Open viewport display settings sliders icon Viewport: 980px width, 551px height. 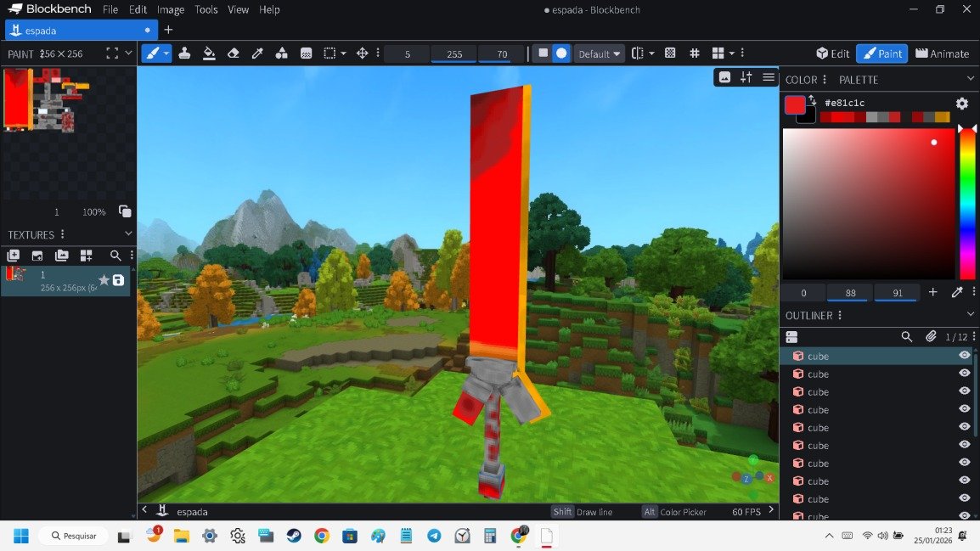pos(746,77)
